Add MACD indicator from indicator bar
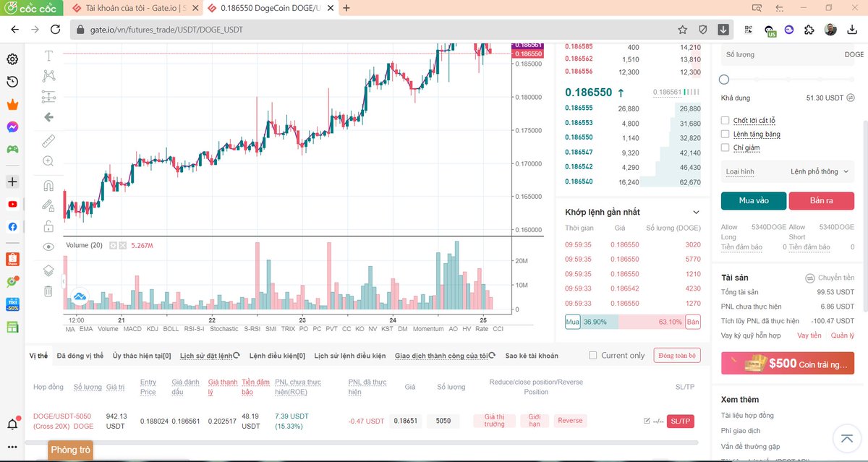This screenshot has width=868, height=462. pyautogui.click(x=132, y=329)
